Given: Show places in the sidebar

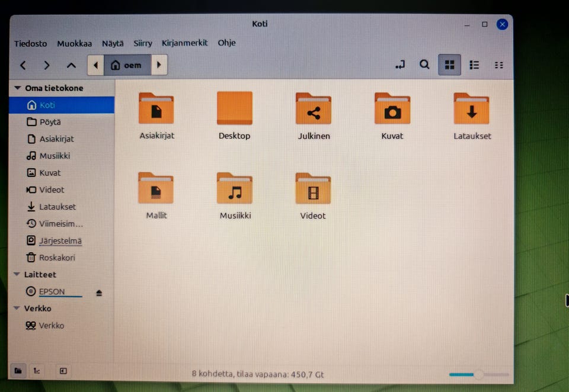Looking at the screenshot, I should click(x=18, y=371).
